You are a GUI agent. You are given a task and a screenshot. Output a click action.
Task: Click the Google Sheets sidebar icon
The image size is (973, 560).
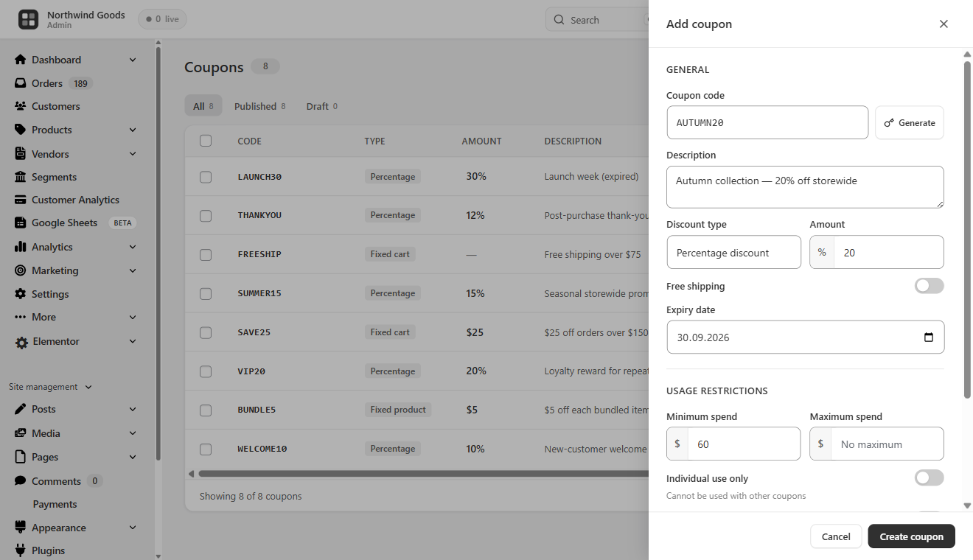[21, 223]
